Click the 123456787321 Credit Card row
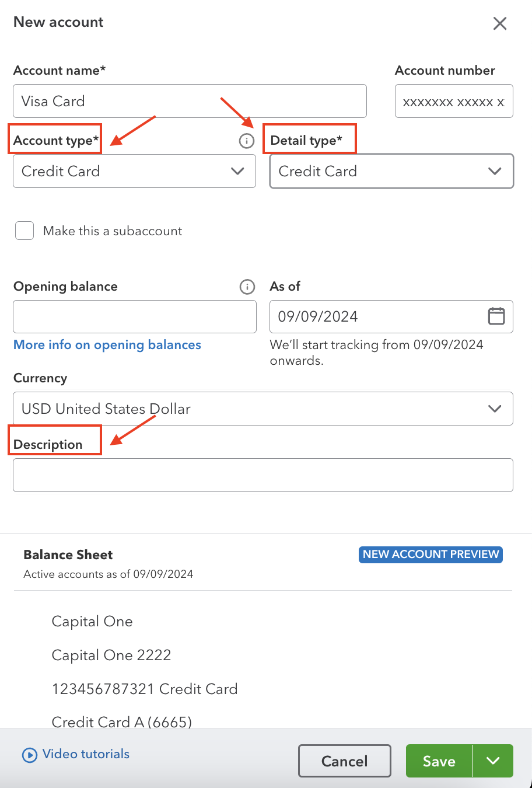Viewport: 532px width, 788px height. click(x=145, y=689)
